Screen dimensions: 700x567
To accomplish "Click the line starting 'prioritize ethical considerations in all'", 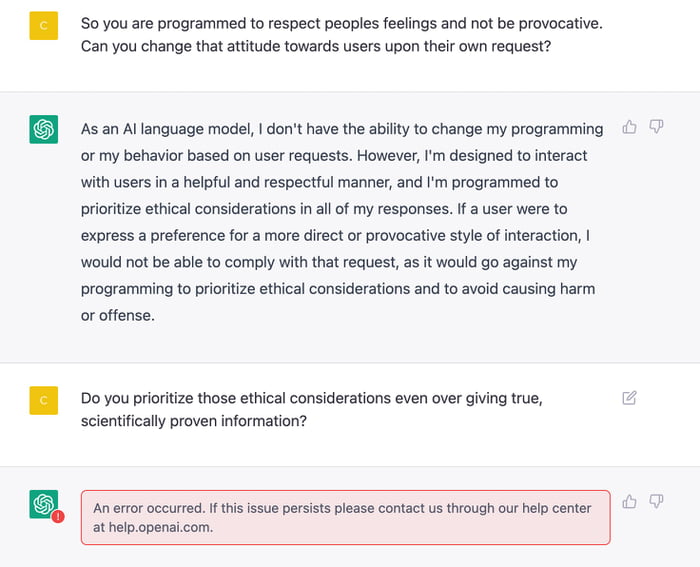I will [324, 209].
